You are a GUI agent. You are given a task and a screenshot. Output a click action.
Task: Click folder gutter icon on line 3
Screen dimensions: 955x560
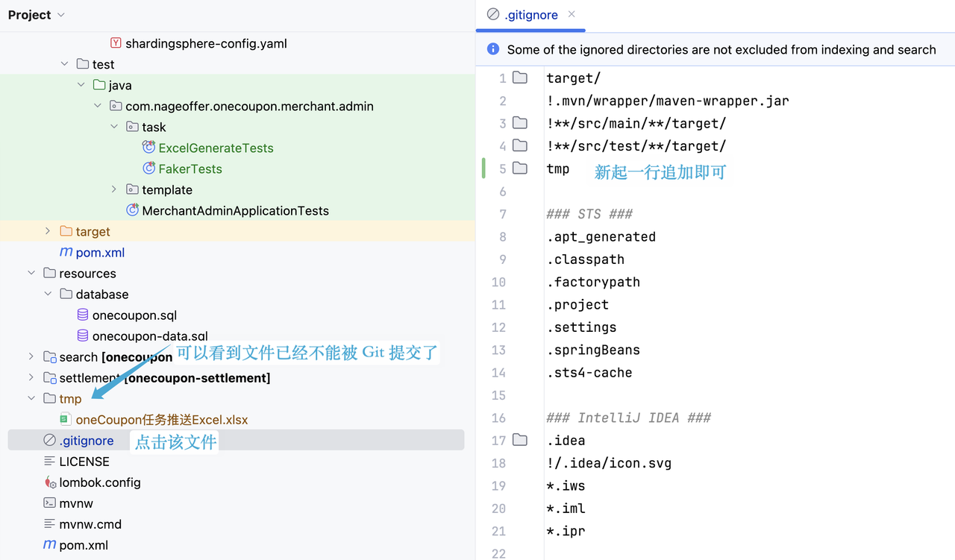coord(520,123)
